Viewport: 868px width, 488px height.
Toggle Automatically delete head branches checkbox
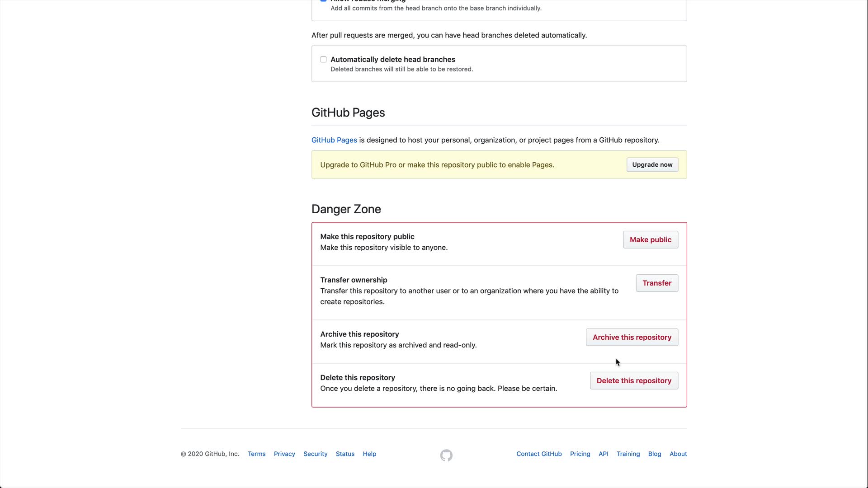pyautogui.click(x=323, y=60)
